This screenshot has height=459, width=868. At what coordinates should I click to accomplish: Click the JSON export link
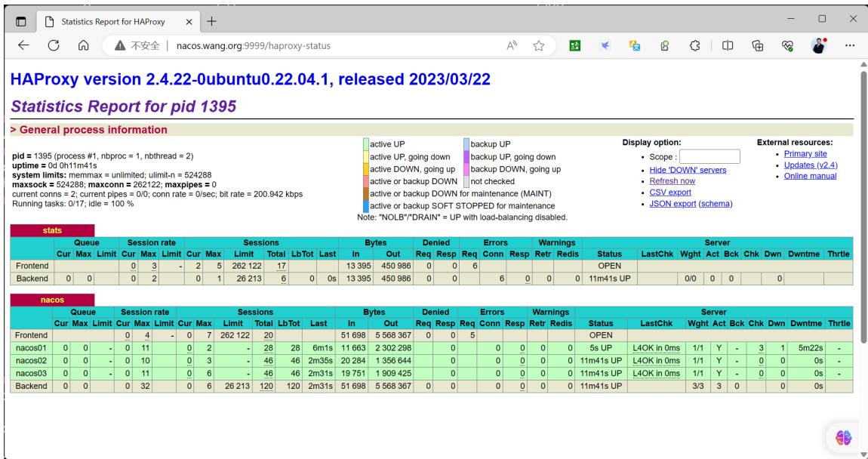[x=673, y=204]
